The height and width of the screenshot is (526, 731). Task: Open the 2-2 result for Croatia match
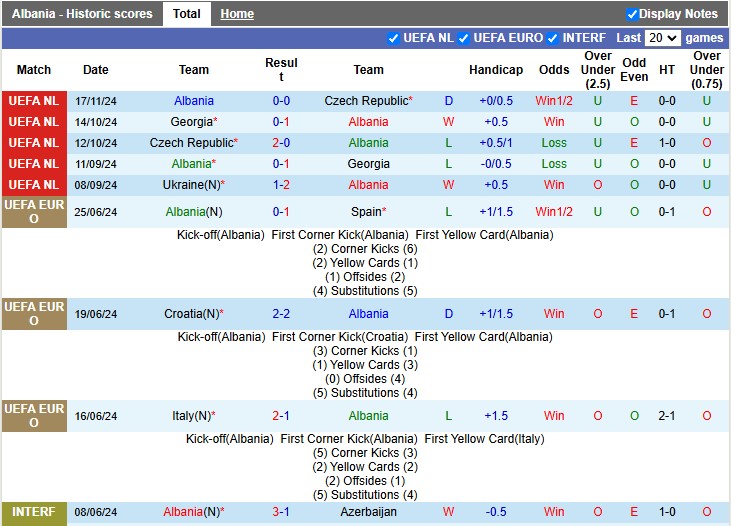[281, 314]
